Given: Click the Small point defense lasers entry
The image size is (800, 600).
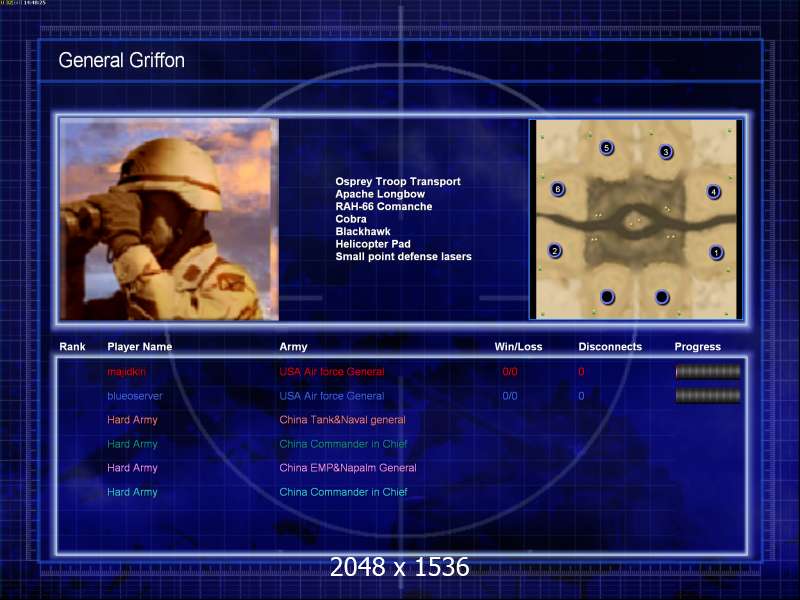Looking at the screenshot, I should pos(404,256).
